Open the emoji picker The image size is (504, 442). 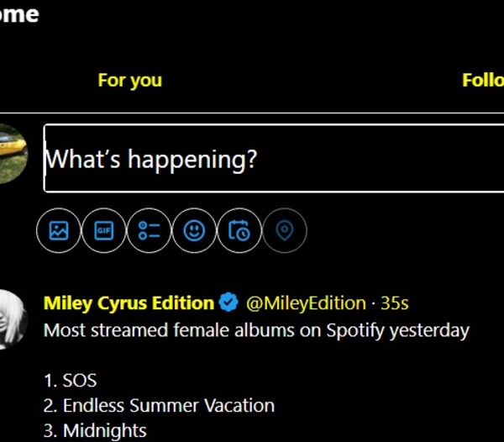[x=195, y=230]
